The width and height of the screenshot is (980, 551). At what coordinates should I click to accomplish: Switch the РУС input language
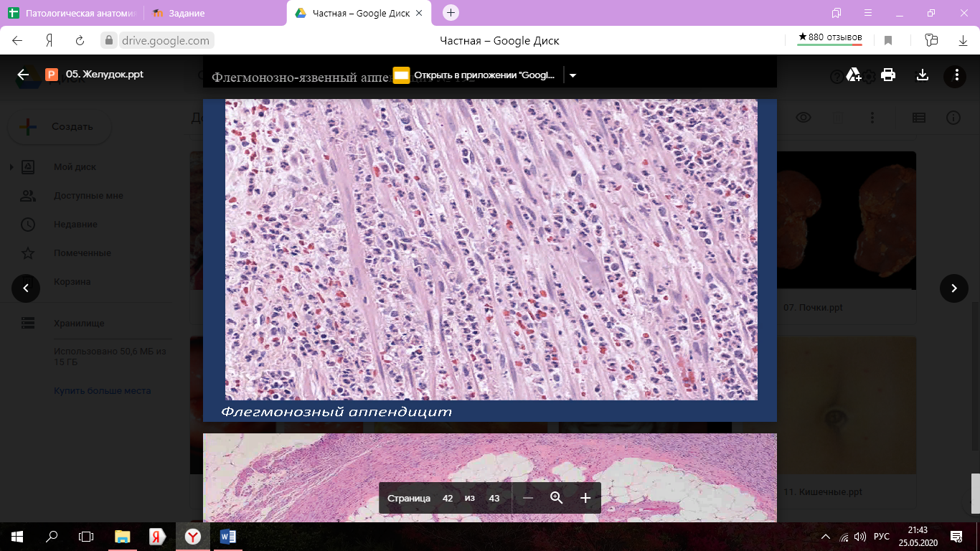[x=882, y=537]
